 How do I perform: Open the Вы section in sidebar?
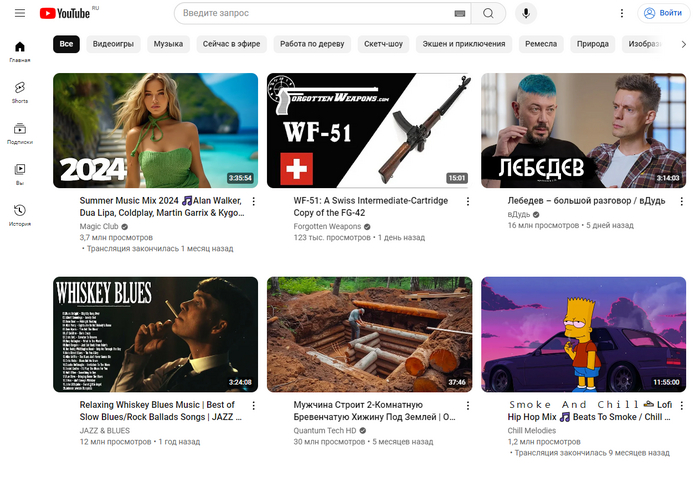(20, 174)
